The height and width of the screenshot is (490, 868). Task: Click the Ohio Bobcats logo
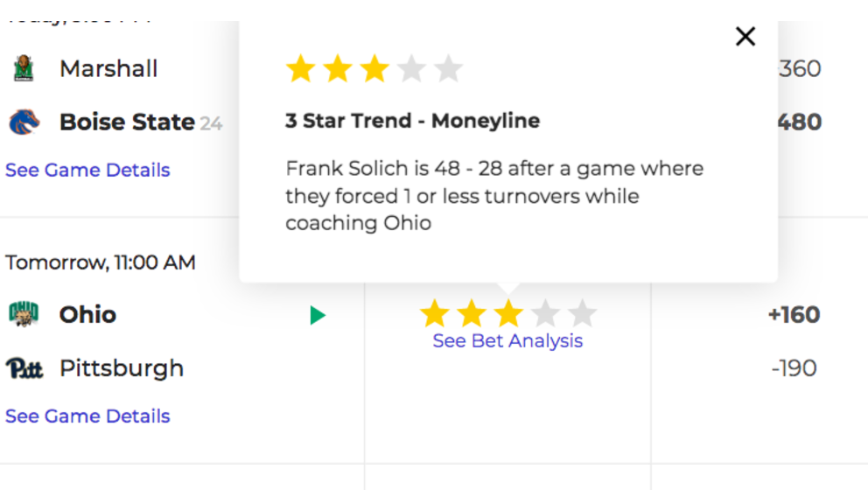(24, 314)
